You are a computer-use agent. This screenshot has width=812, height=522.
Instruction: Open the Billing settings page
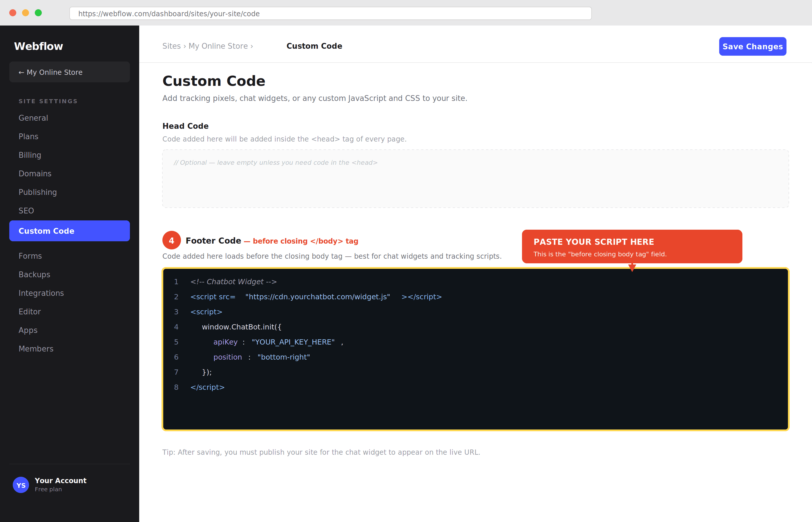(x=30, y=155)
